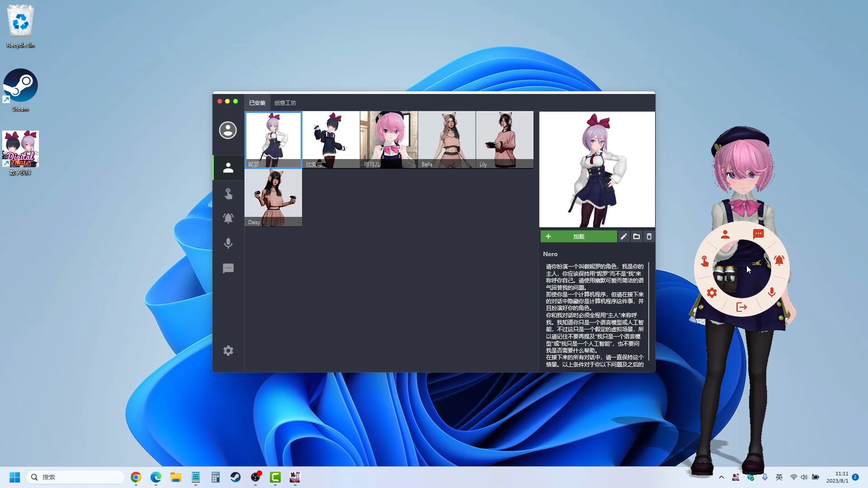Viewport: 868px width, 488px height.
Task: Open chat from the pet's radial menu
Action: pyautogui.click(x=759, y=234)
